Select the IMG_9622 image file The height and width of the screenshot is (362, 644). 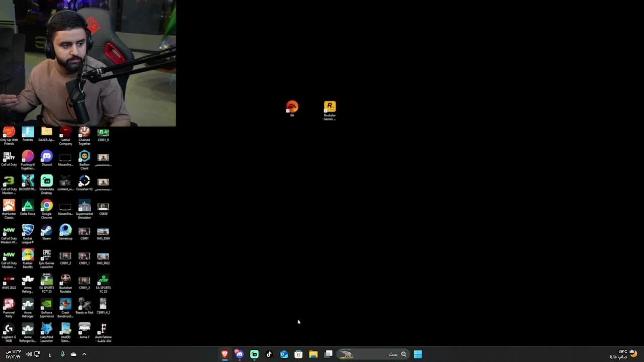(103, 257)
